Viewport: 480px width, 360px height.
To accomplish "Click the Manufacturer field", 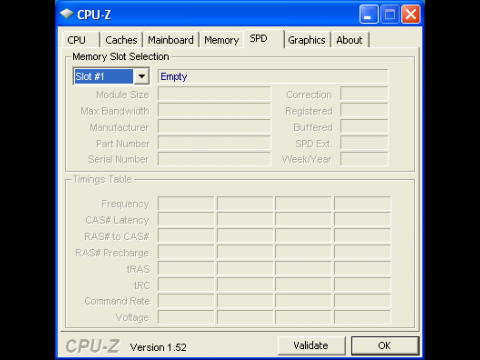I will pos(214,127).
